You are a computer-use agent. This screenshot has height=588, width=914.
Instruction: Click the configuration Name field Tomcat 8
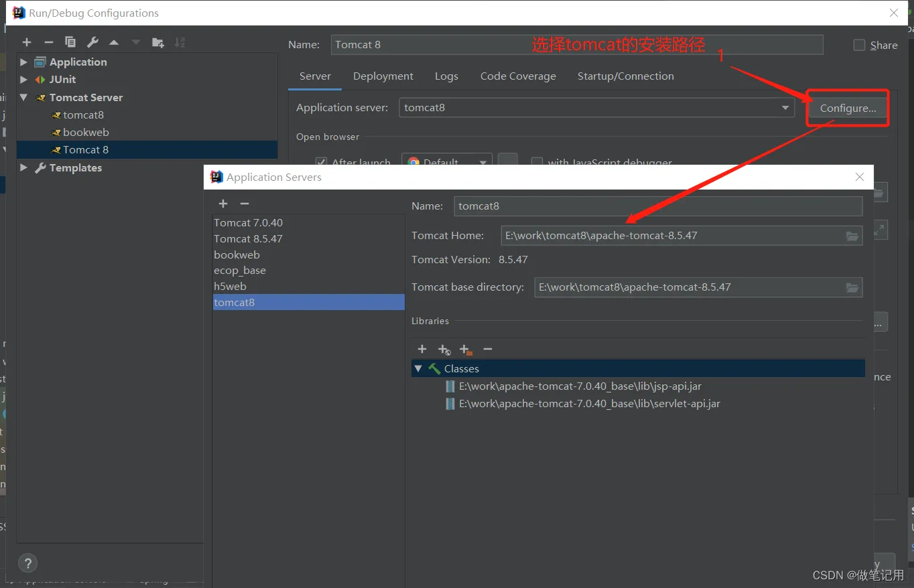577,45
